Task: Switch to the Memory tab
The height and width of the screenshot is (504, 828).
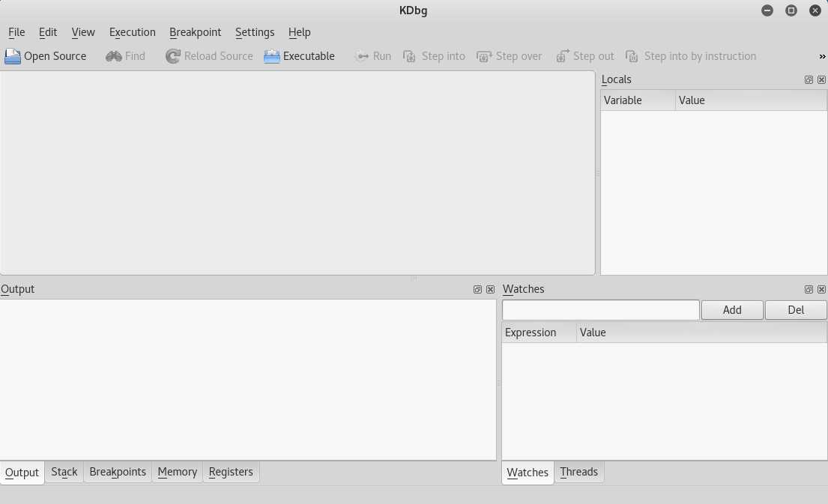Action: 177,472
